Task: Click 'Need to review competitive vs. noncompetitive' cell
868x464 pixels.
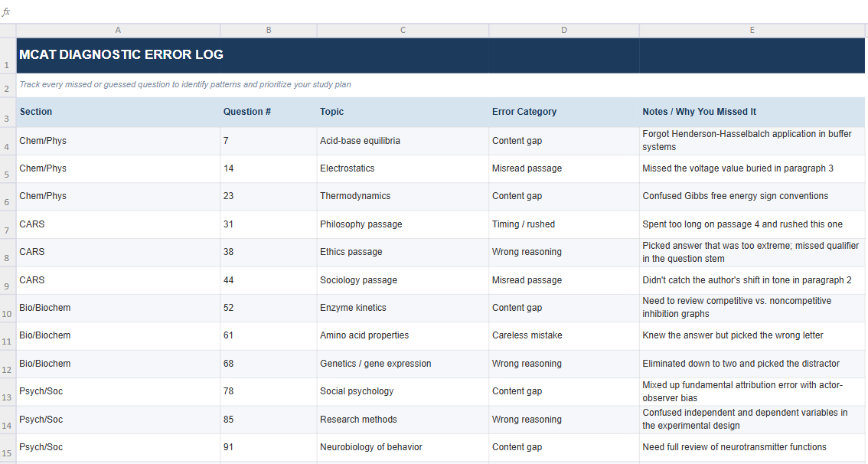Action: [752, 309]
